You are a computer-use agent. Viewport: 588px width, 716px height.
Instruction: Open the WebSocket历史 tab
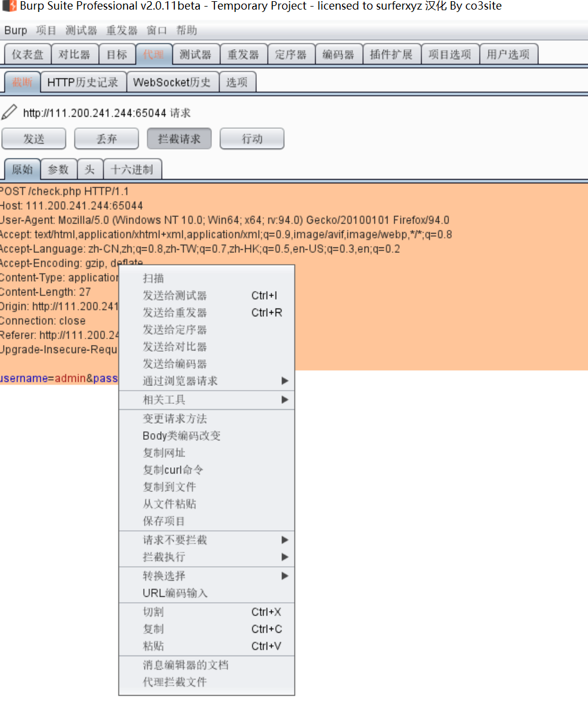[x=172, y=81]
